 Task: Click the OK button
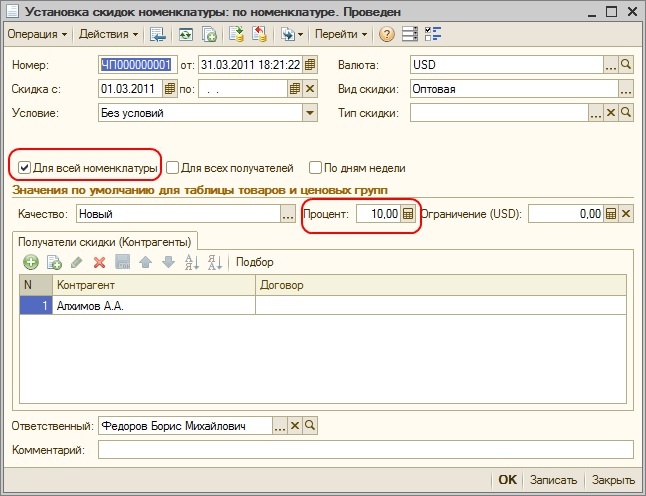click(x=507, y=480)
